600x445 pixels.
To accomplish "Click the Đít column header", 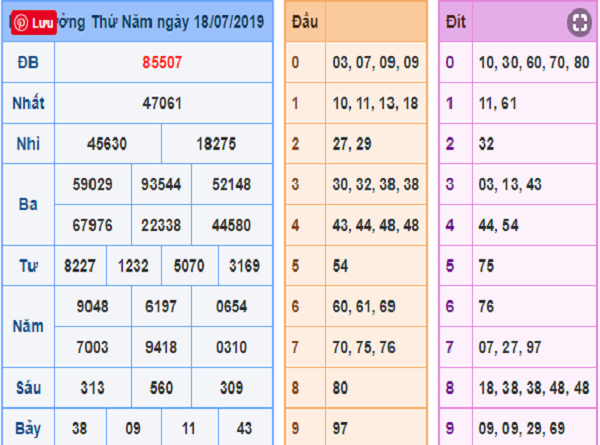I will click(x=456, y=22).
